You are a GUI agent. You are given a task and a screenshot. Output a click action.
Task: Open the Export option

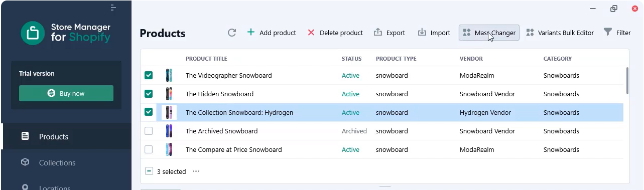(390, 33)
